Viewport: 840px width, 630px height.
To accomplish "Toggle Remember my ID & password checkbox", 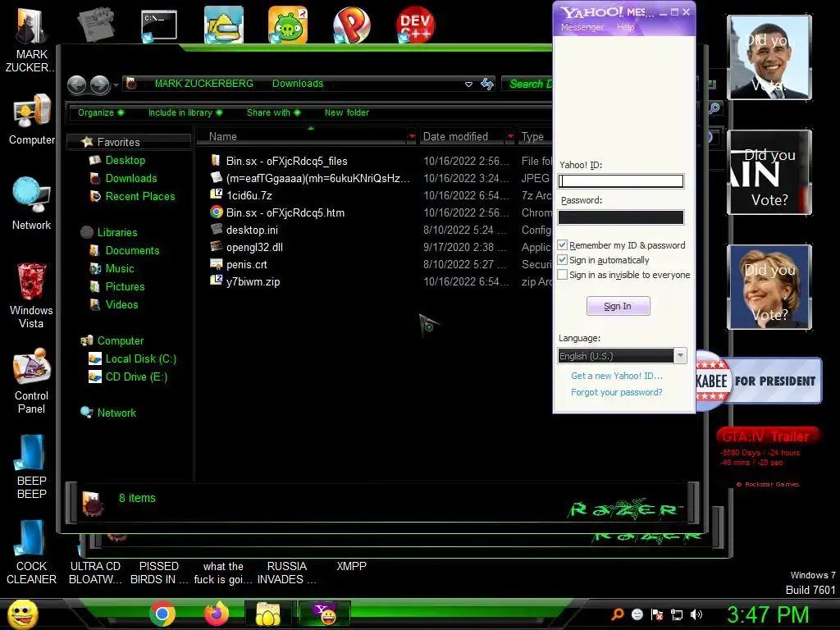I will pos(563,244).
